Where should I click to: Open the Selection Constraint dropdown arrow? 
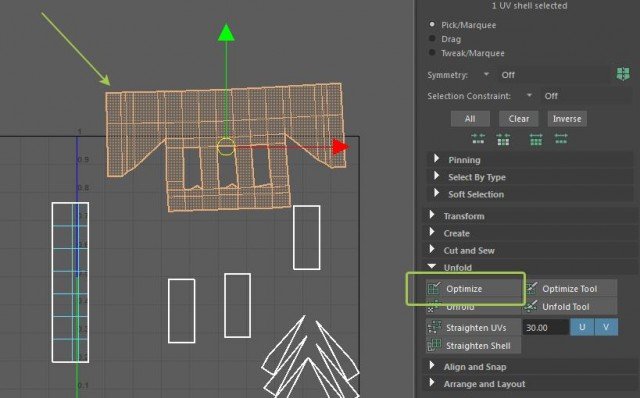529,96
